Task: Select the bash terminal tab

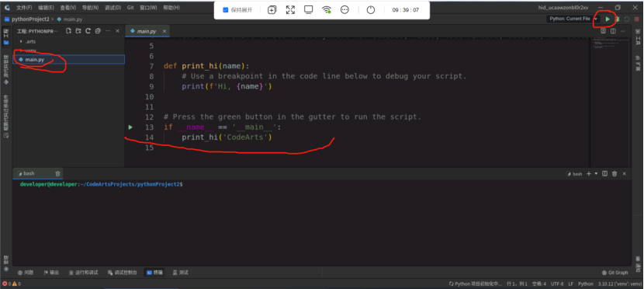Action: pos(37,173)
